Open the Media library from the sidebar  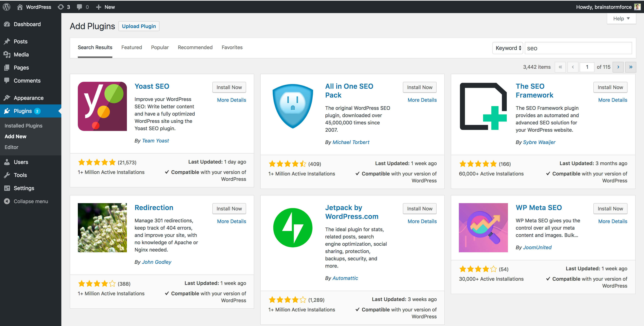click(21, 54)
